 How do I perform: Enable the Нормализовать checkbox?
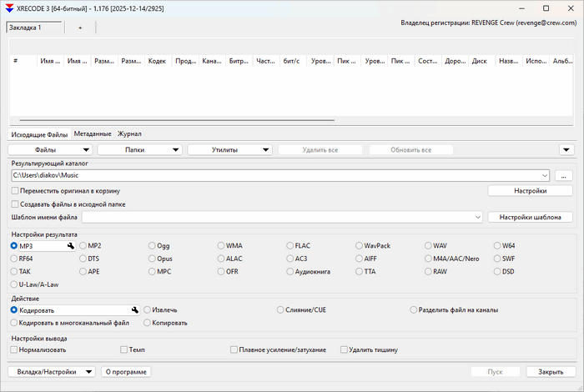pyautogui.click(x=14, y=349)
